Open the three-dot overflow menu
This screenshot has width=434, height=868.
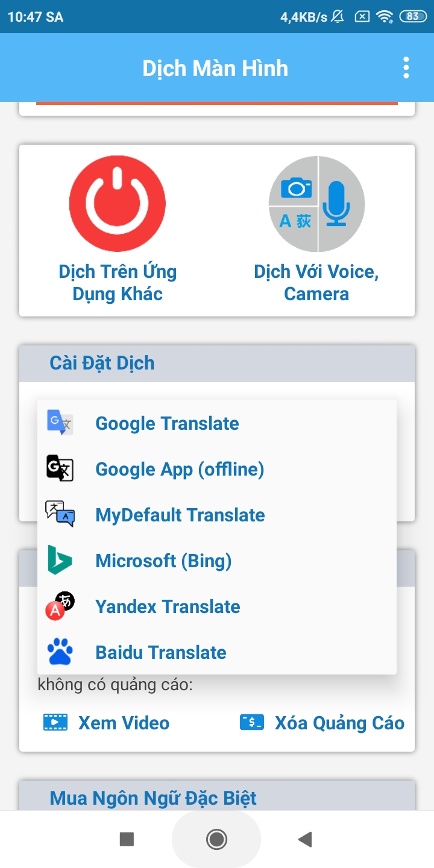point(406,68)
